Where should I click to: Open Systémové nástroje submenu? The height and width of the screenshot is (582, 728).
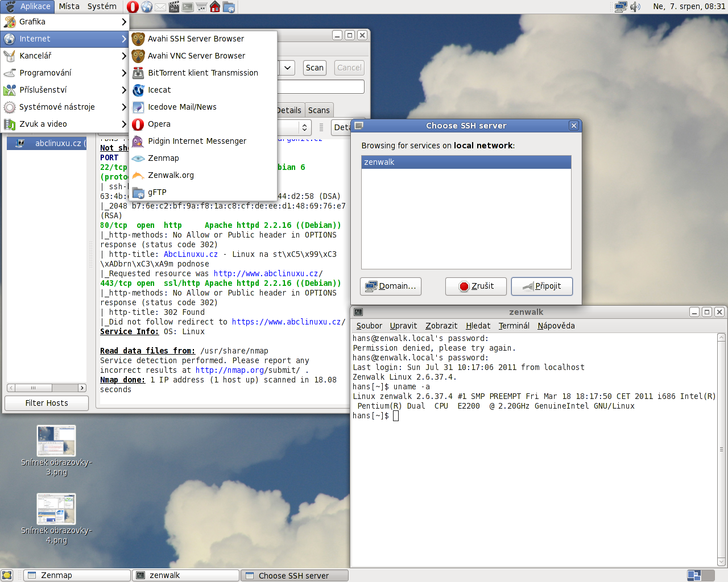(65, 107)
